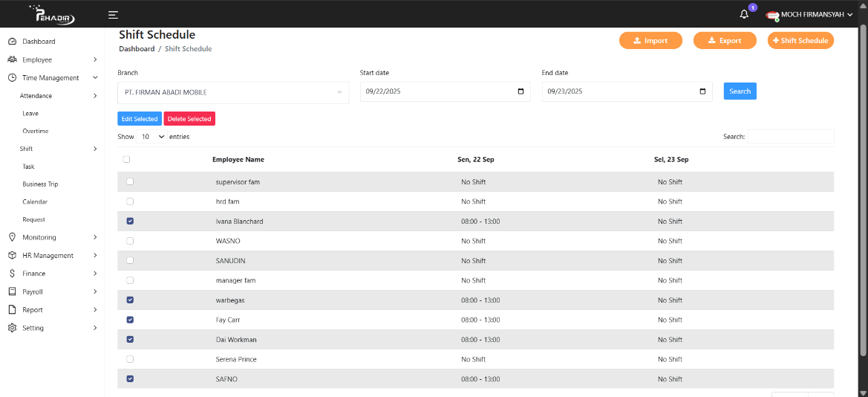
Task: Check the SANUDIN row checkbox
Action: (130, 261)
